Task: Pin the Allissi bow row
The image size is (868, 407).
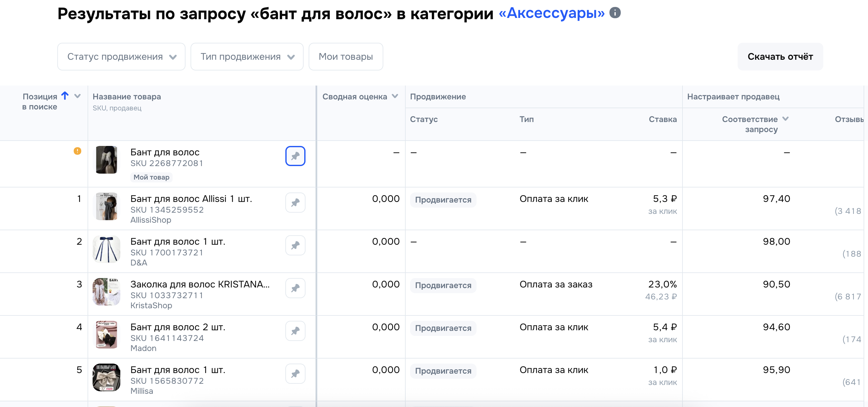Action: (x=295, y=203)
